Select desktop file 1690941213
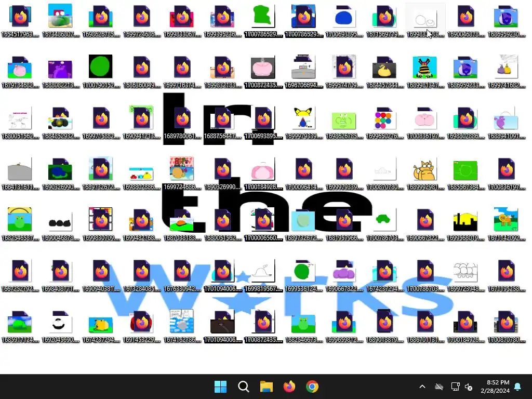The width and height of the screenshot is (532, 399). [x=142, y=123]
